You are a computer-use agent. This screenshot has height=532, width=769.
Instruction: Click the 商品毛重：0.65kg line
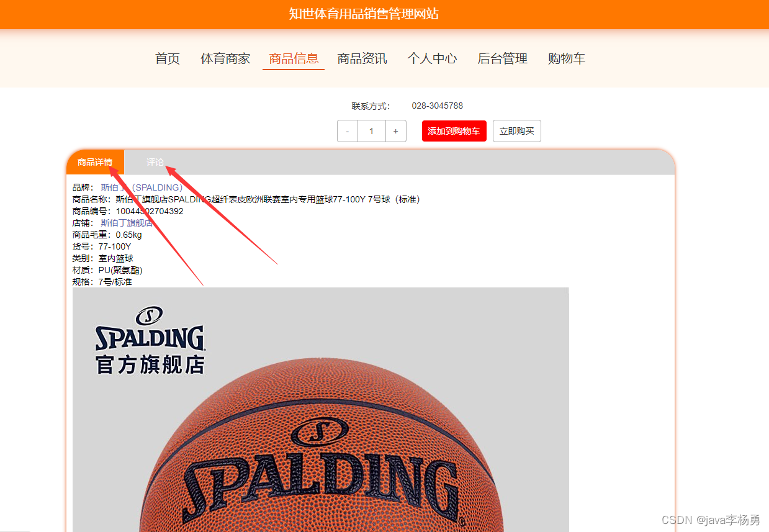[107, 235]
